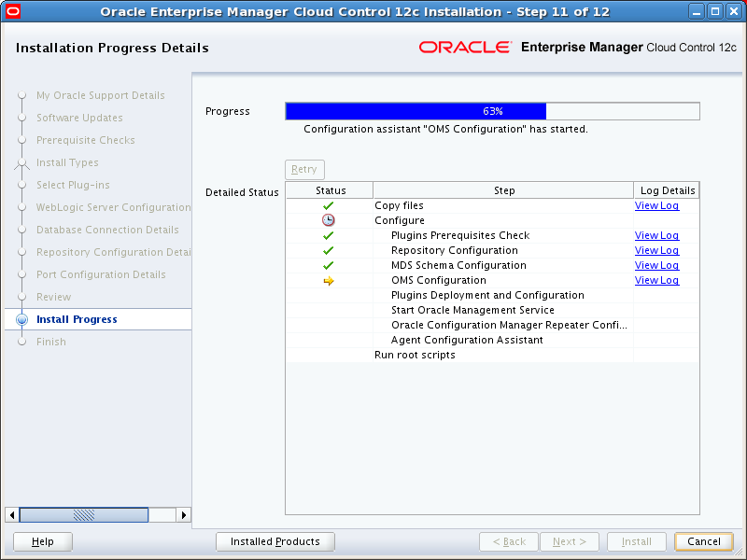Select the Run root scripts row

point(493,355)
